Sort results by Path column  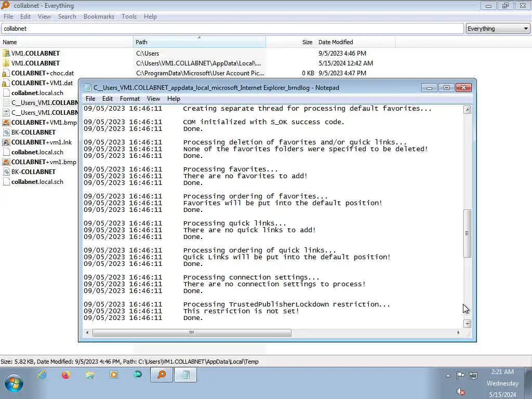click(199, 42)
